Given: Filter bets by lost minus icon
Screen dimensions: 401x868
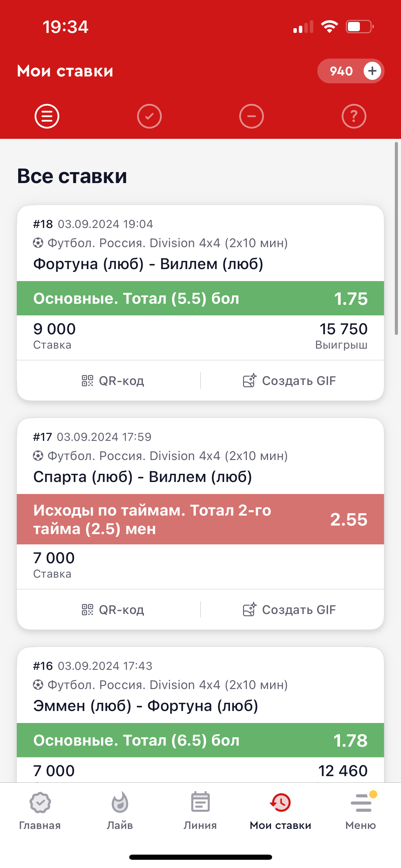Looking at the screenshot, I should coord(252,116).
